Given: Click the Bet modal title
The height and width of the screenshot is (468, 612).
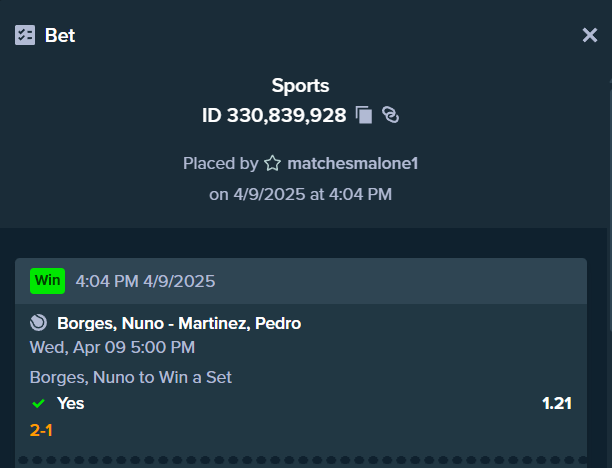Looking at the screenshot, I should click(60, 36).
